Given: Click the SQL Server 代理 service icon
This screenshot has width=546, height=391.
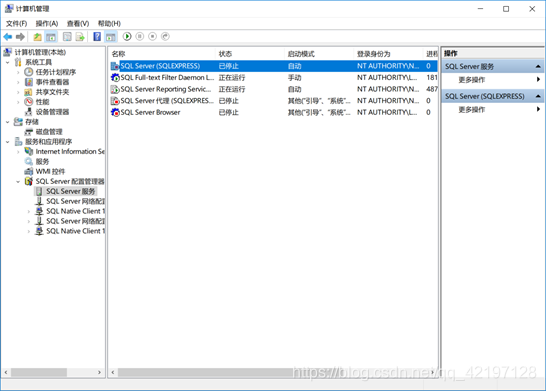Looking at the screenshot, I should 115,101.
